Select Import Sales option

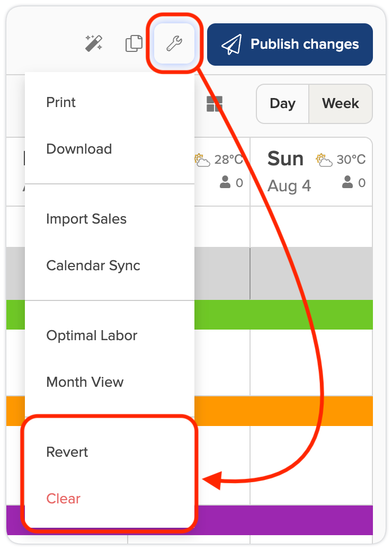tap(86, 219)
